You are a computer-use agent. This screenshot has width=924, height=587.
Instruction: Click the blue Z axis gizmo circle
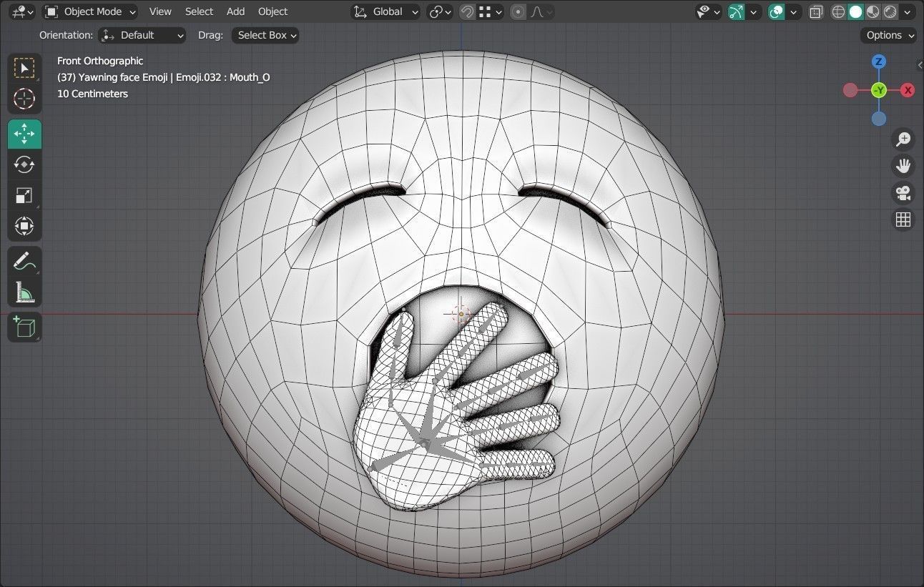879,61
